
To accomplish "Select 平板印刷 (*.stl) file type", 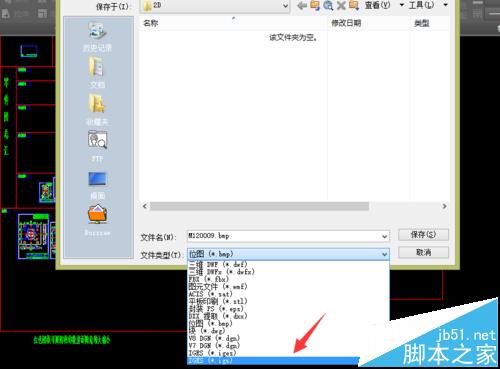I will click(288, 301).
